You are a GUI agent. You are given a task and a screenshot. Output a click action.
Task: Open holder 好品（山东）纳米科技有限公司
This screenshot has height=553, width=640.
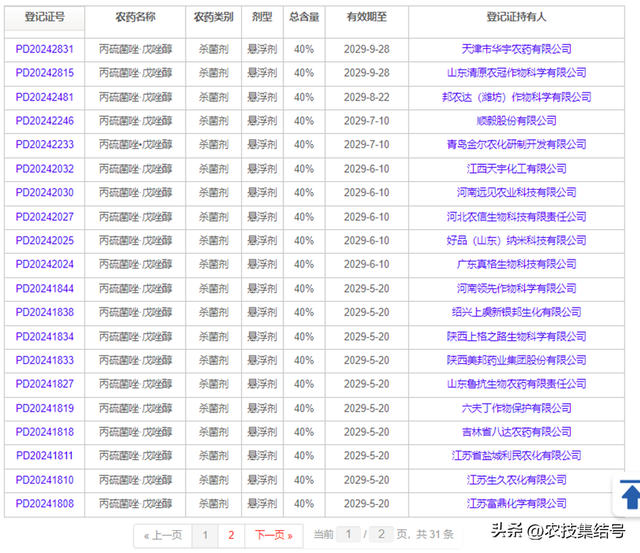tap(516, 240)
